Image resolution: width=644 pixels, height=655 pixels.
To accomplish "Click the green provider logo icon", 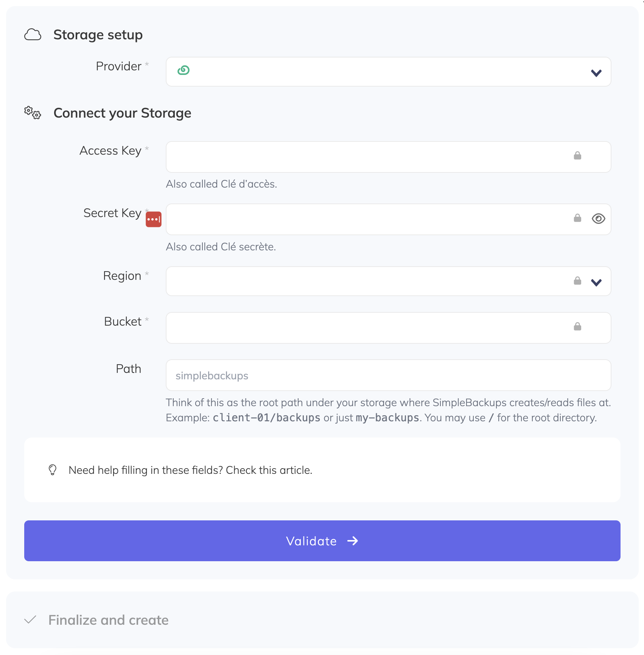I will click(x=184, y=70).
